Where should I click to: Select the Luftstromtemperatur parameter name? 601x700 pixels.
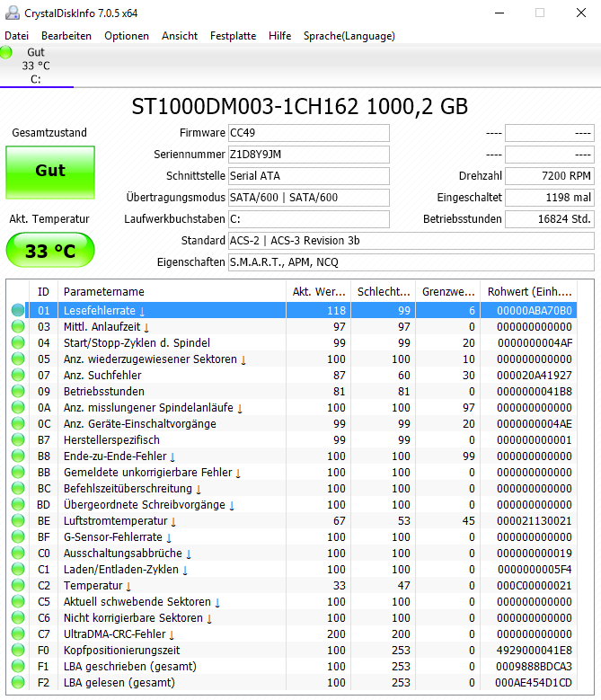click(x=116, y=520)
